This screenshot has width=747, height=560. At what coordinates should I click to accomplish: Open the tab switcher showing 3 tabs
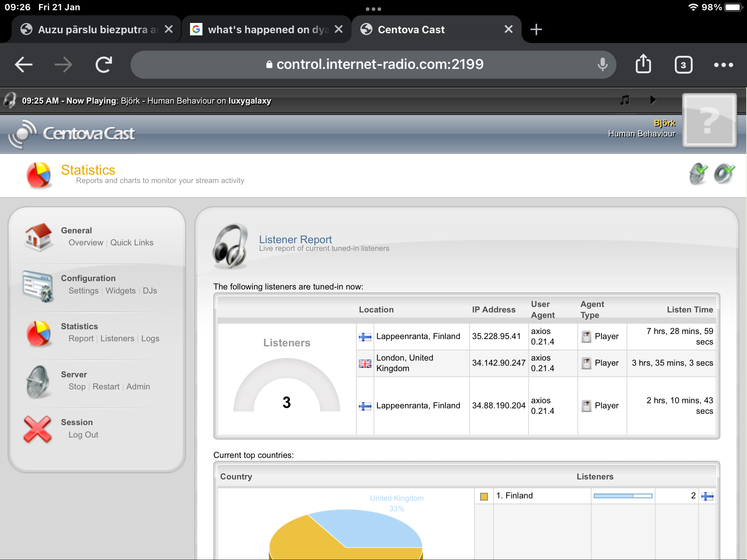683,65
